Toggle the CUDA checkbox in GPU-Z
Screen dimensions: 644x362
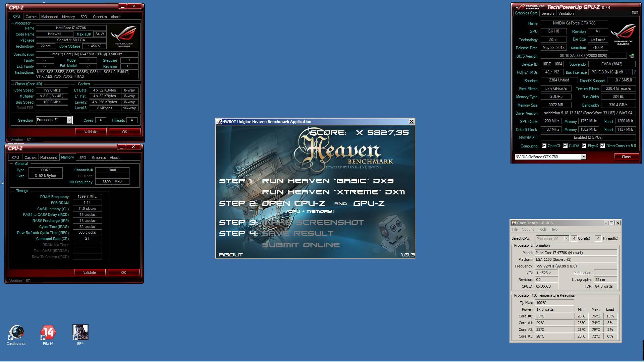pyautogui.click(x=566, y=146)
